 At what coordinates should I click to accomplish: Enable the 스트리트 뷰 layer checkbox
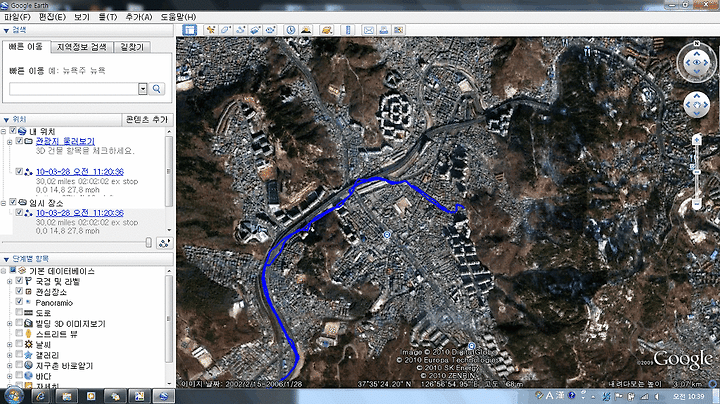click(19, 333)
